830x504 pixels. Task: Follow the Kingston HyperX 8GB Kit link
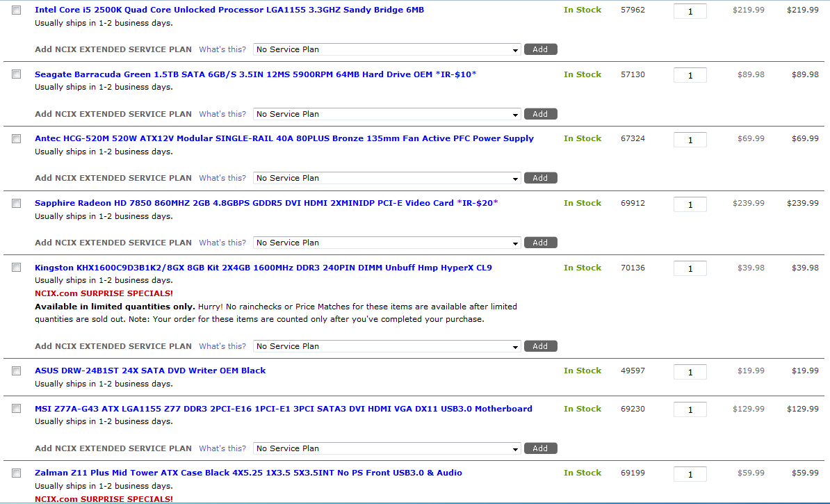click(263, 268)
